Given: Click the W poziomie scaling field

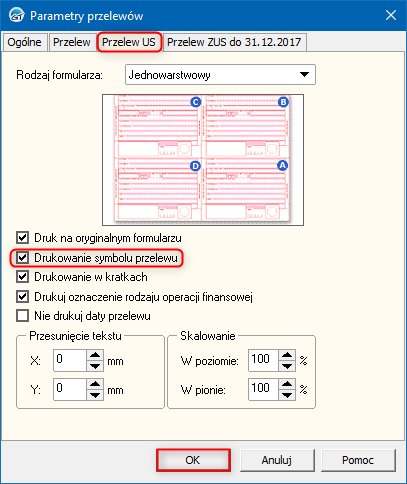Looking at the screenshot, I should click(263, 360).
